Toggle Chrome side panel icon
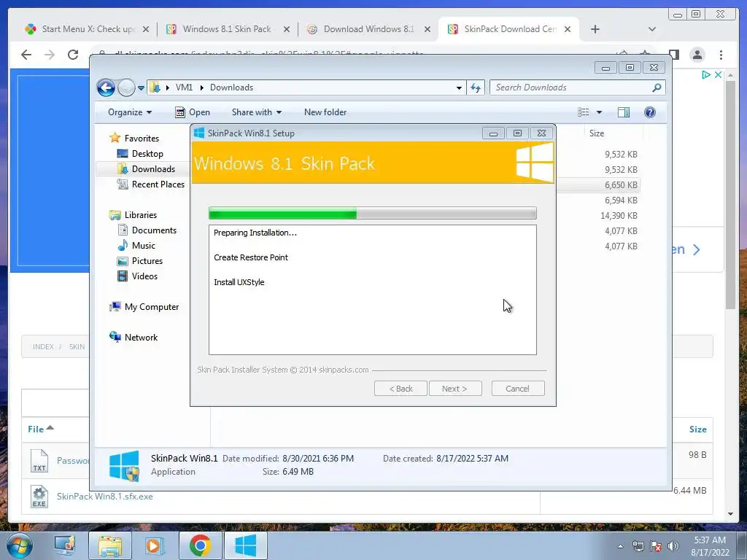The width and height of the screenshot is (747, 560). tap(674, 55)
